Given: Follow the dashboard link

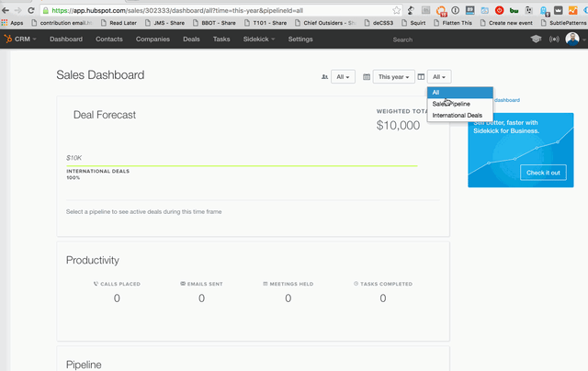Looking at the screenshot, I should [x=506, y=100].
